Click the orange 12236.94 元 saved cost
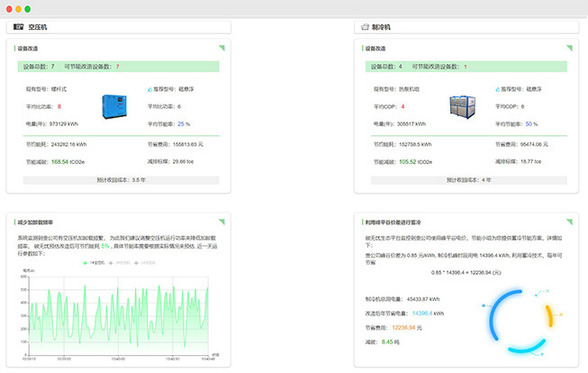Viewport: 588px width, 373px height. tap(407, 328)
